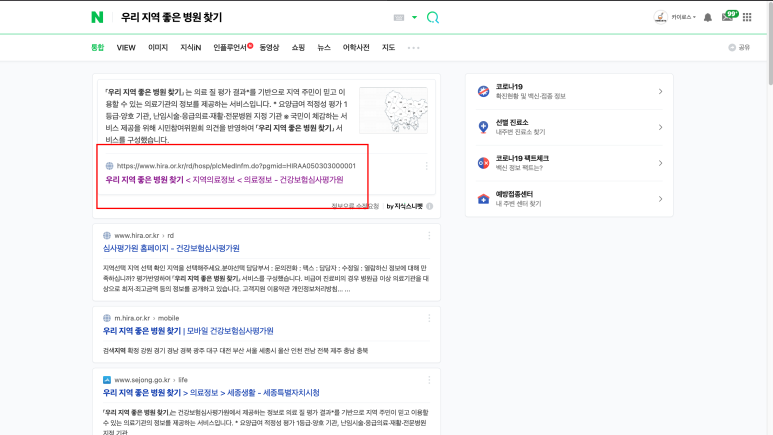Open the 예방접종센터 panel item
The image size is (773, 435).
tap(569, 199)
